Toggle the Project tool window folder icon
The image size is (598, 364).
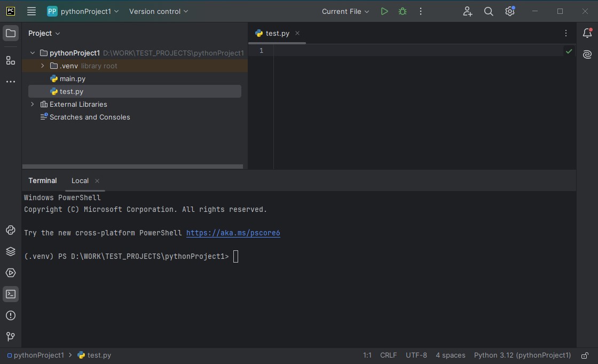point(11,33)
